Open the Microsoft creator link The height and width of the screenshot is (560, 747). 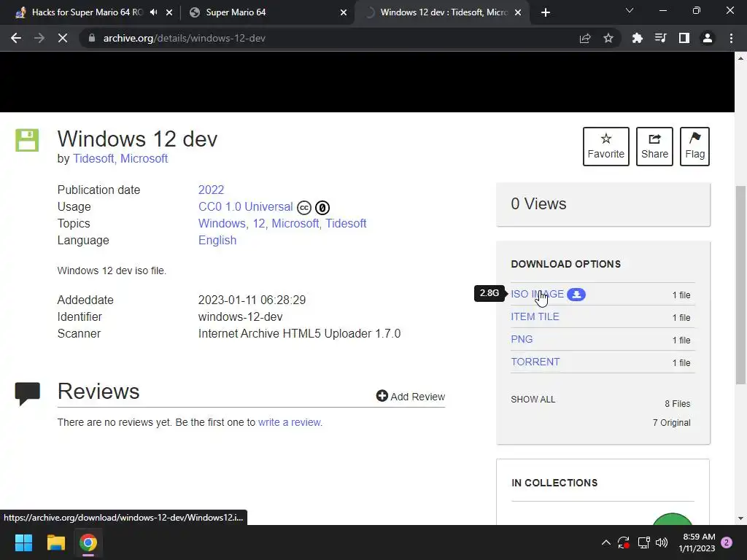(x=144, y=158)
